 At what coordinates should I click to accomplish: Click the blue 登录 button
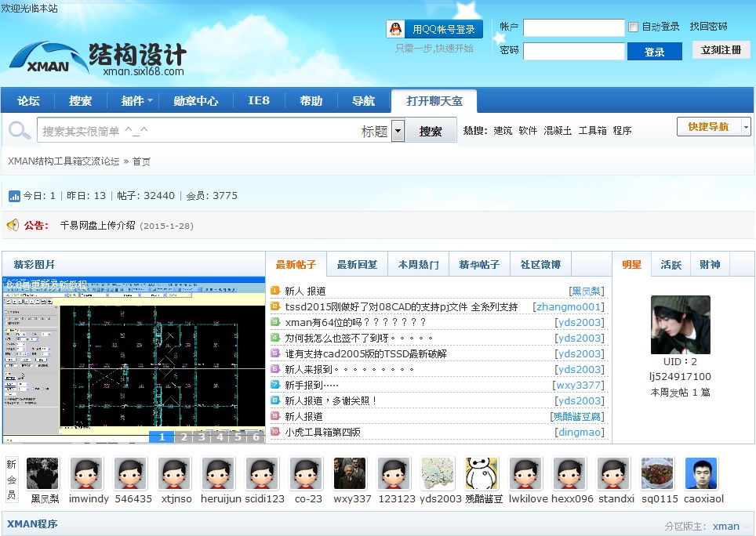[654, 52]
